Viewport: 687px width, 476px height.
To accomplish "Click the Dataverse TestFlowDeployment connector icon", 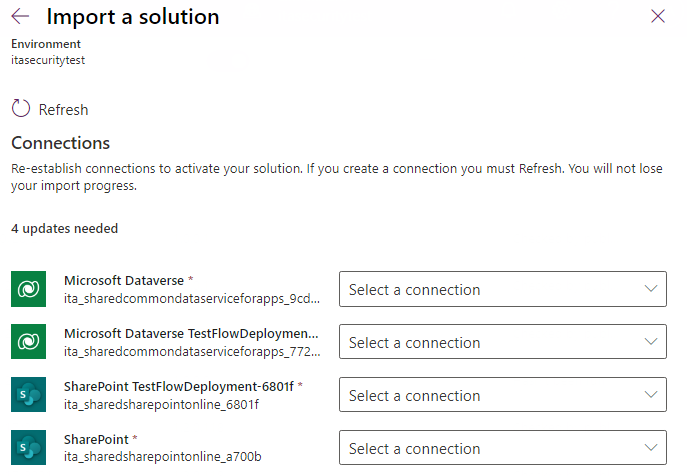I will (29, 343).
